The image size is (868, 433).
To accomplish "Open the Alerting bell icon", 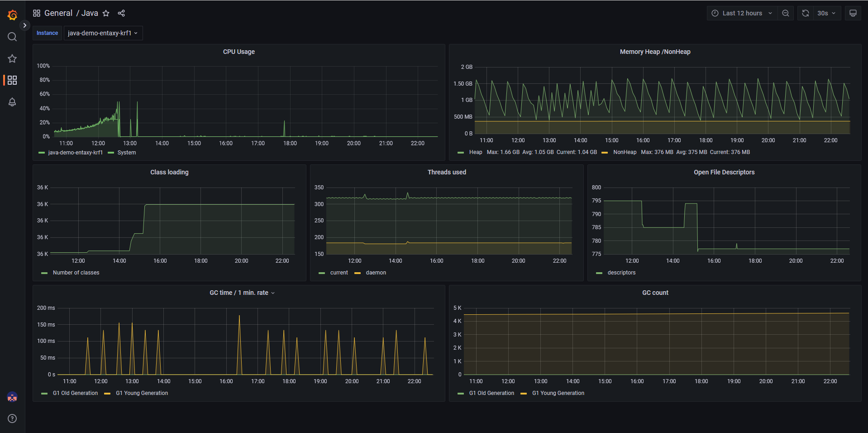I will (12, 102).
